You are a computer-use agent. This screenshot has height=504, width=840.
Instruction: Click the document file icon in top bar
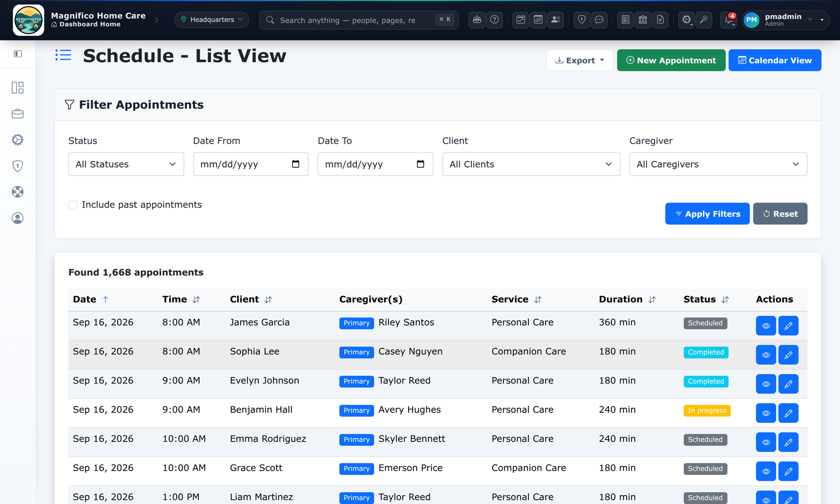pyautogui.click(x=660, y=20)
